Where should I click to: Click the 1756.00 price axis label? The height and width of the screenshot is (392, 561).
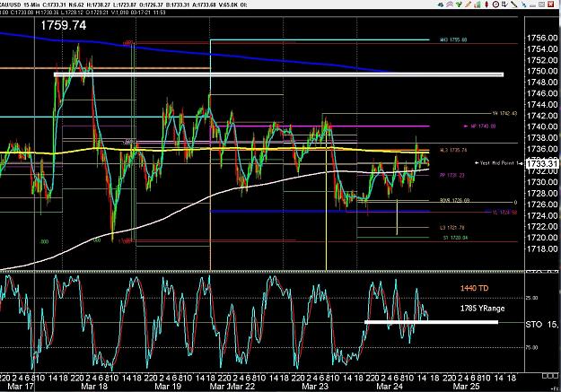point(542,38)
